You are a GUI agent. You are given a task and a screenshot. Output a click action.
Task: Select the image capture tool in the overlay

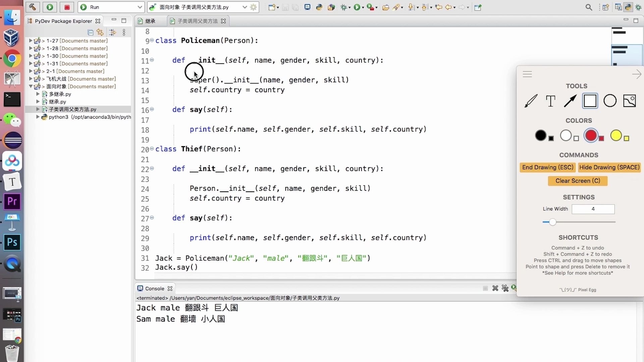629,101
